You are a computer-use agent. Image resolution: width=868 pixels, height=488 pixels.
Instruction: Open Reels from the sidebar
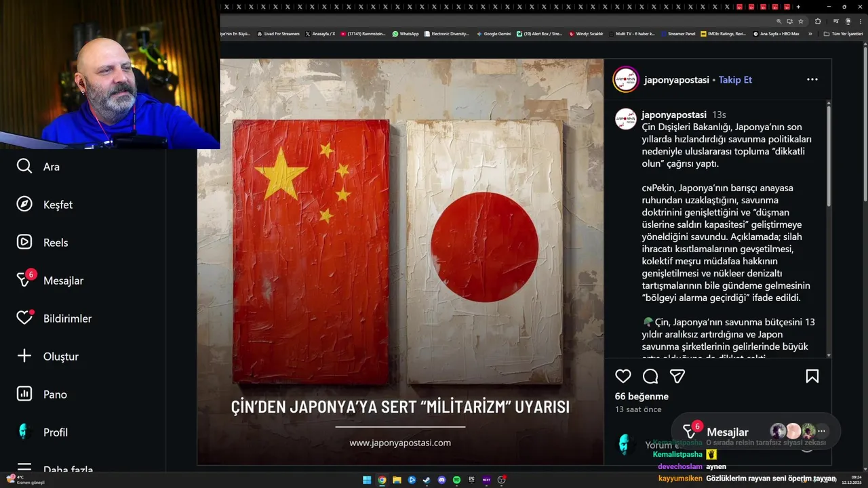(42, 243)
